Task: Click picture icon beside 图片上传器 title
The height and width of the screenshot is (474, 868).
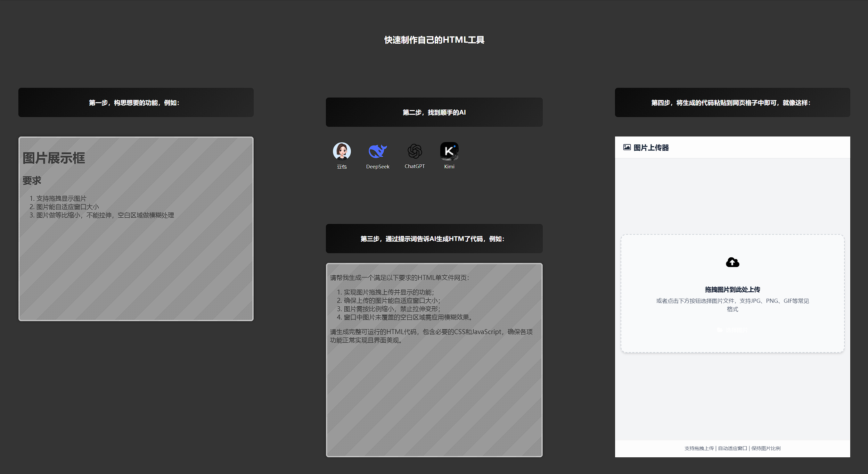Action: (627, 147)
